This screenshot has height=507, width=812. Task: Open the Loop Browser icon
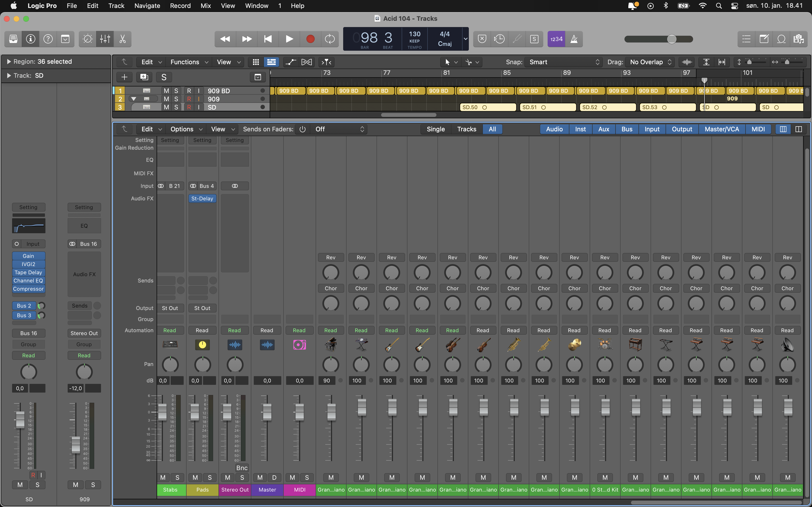[781, 39]
